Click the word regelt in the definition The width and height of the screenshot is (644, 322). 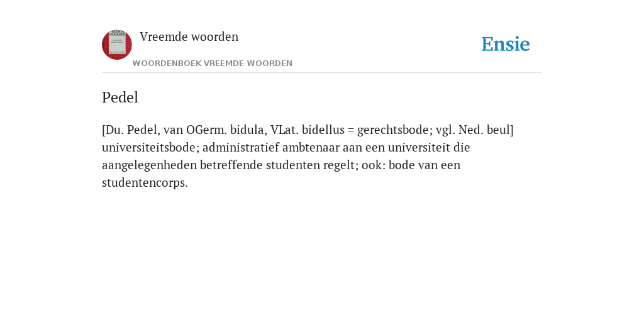(x=341, y=165)
